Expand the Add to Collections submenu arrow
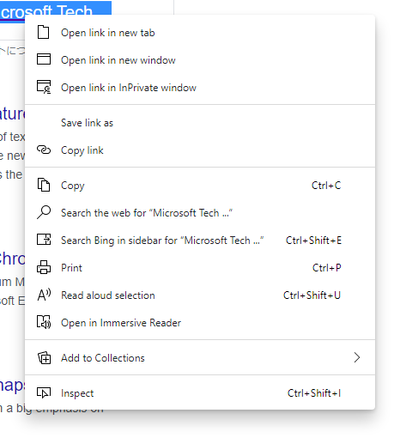This screenshot has width=400, height=445. [x=357, y=358]
